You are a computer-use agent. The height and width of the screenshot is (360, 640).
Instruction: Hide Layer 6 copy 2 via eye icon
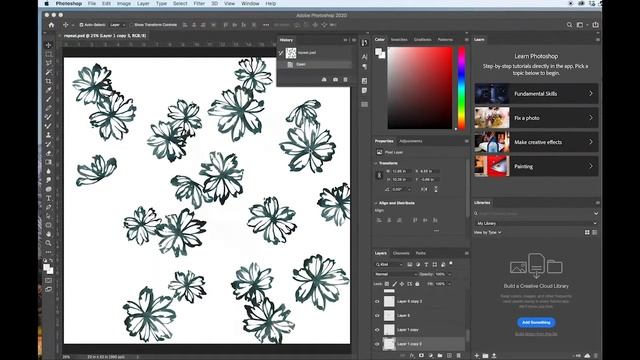point(377,301)
